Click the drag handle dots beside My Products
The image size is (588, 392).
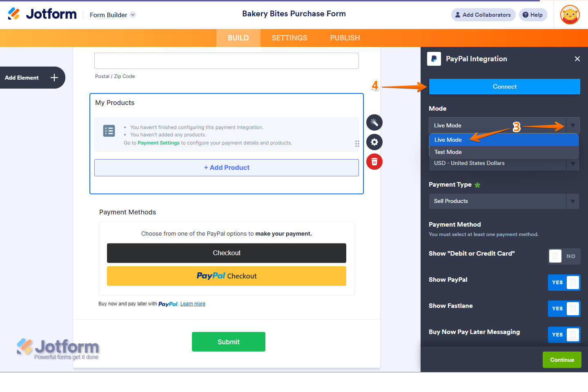coord(357,144)
